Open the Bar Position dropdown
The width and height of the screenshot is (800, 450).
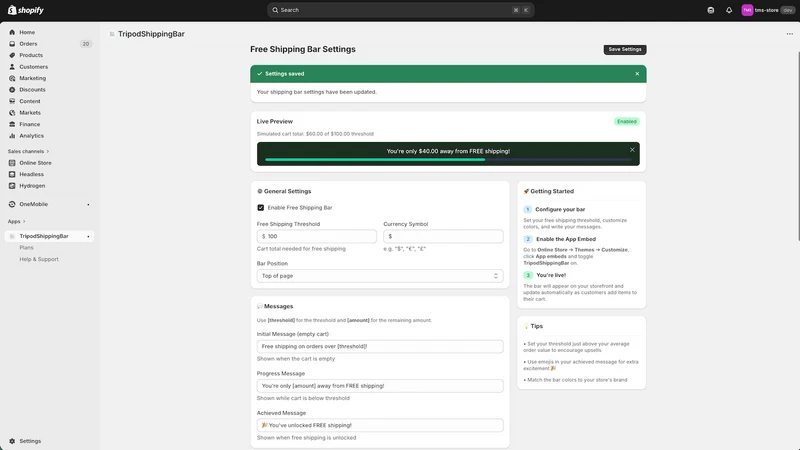pos(380,276)
